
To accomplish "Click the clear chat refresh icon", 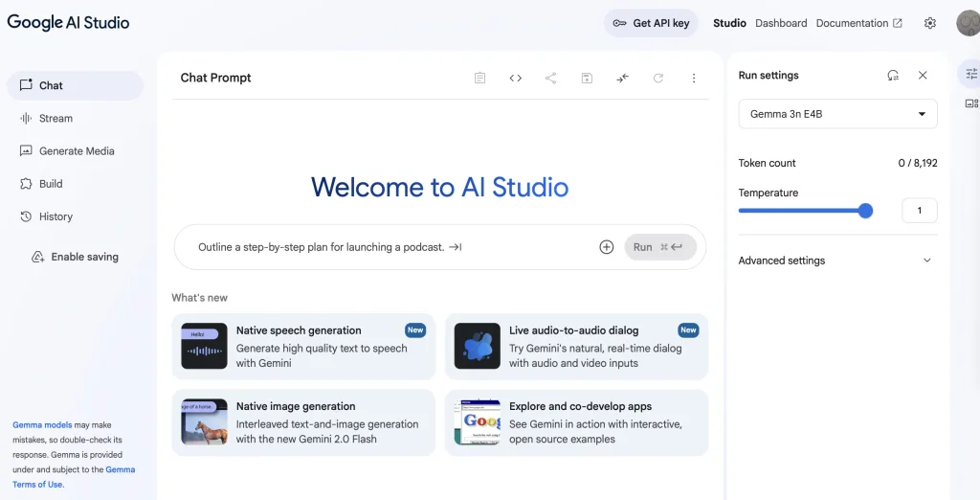I will 658,79.
